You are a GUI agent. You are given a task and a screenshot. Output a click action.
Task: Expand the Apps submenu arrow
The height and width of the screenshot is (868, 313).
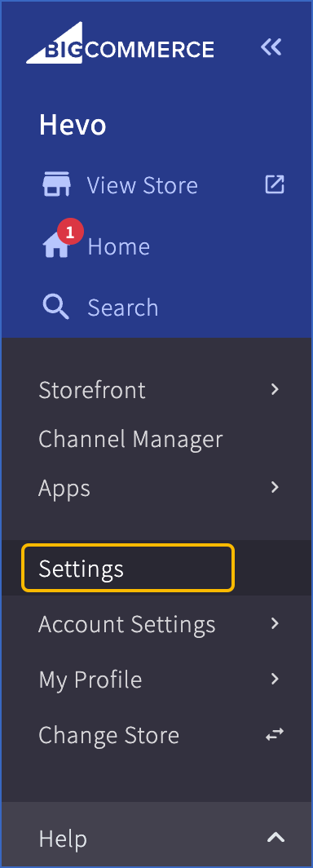[x=275, y=488]
